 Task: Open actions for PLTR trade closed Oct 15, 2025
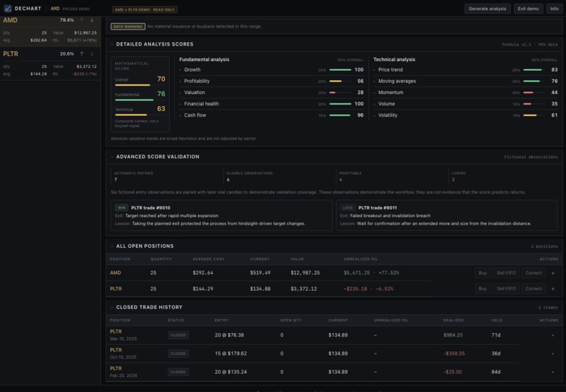click(553, 354)
